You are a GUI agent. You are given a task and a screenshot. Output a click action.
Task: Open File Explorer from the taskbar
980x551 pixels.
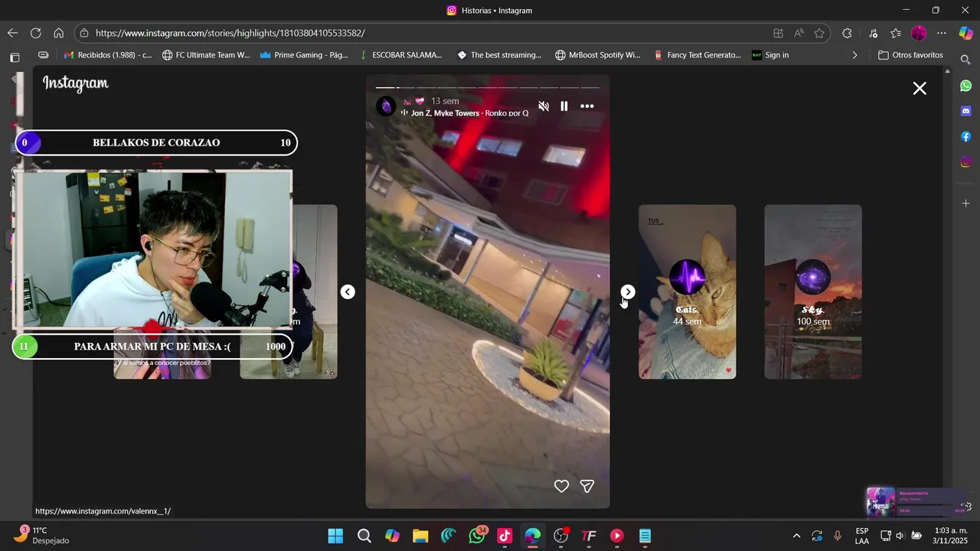[x=420, y=536]
